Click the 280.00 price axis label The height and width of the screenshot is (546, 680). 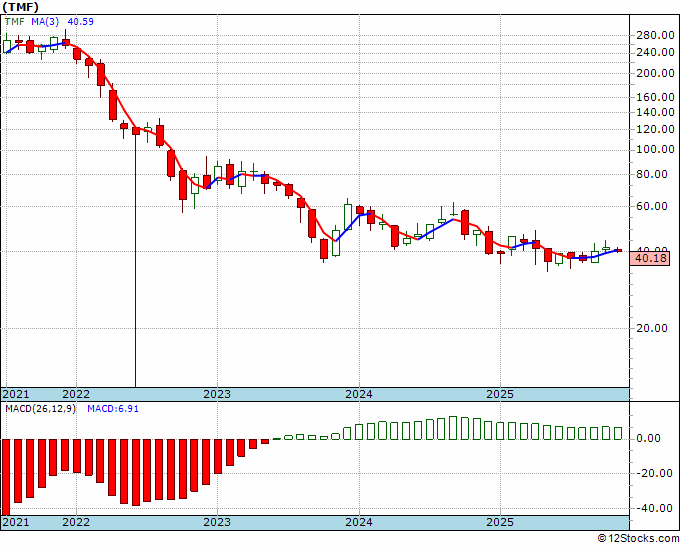[x=655, y=36]
